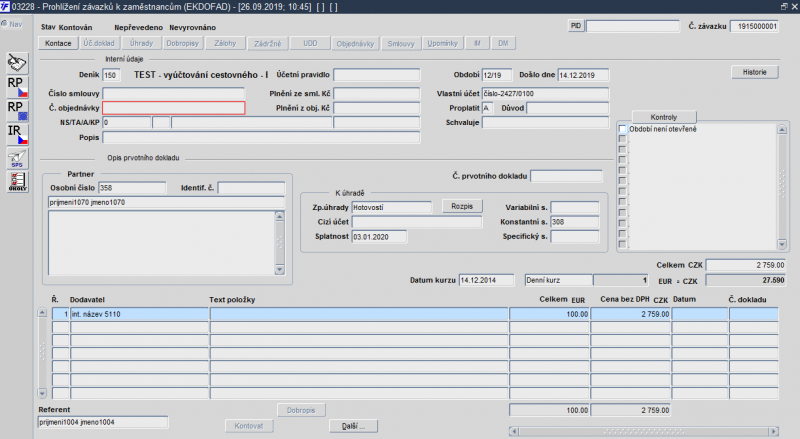Click the Účetní pravidlo field
This screenshot has width=800, height=439.
(x=377, y=75)
